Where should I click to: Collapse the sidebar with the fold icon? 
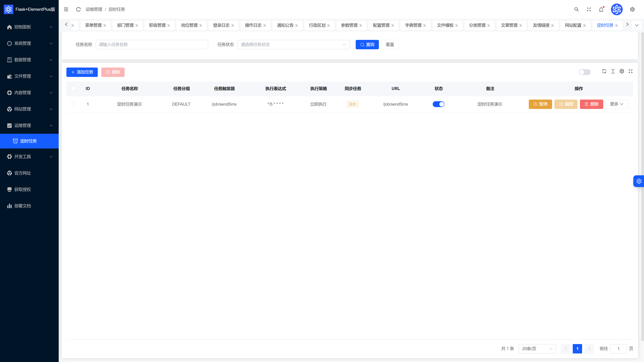(x=66, y=9)
